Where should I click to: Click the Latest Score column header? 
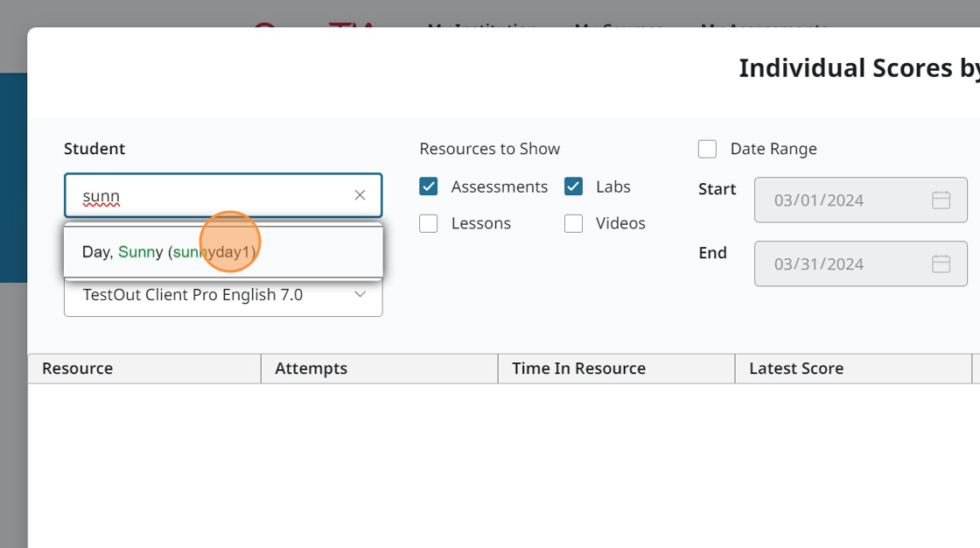coord(795,369)
